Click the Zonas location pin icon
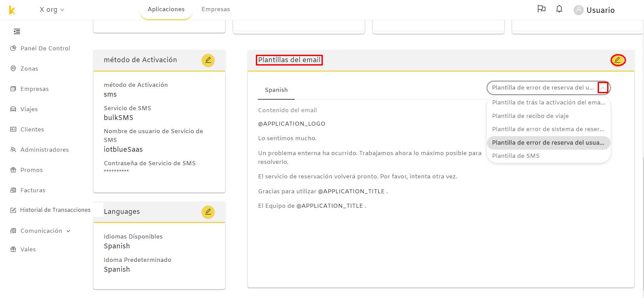This screenshot has width=644, height=298. point(13,69)
